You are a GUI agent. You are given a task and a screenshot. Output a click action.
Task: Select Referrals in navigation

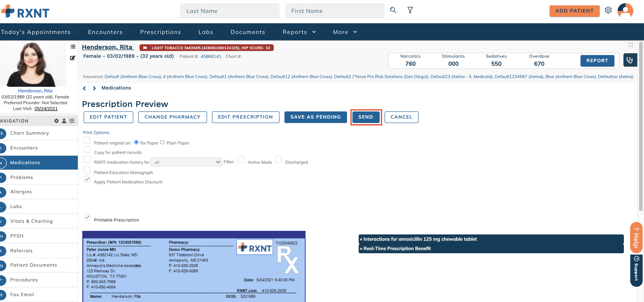(39, 251)
